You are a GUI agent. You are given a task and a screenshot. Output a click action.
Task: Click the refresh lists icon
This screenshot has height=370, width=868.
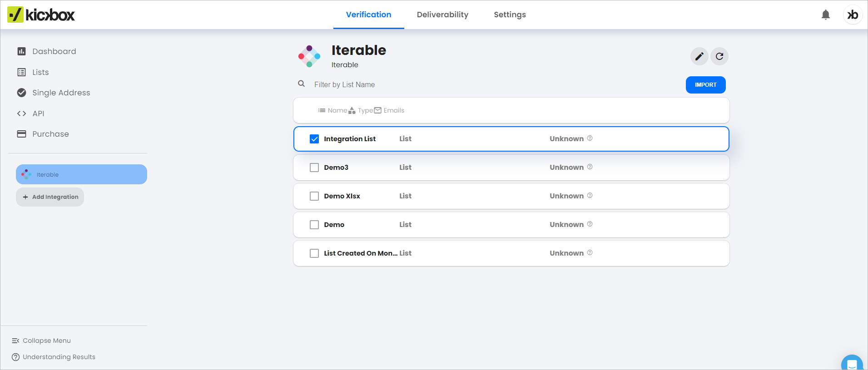click(x=719, y=56)
